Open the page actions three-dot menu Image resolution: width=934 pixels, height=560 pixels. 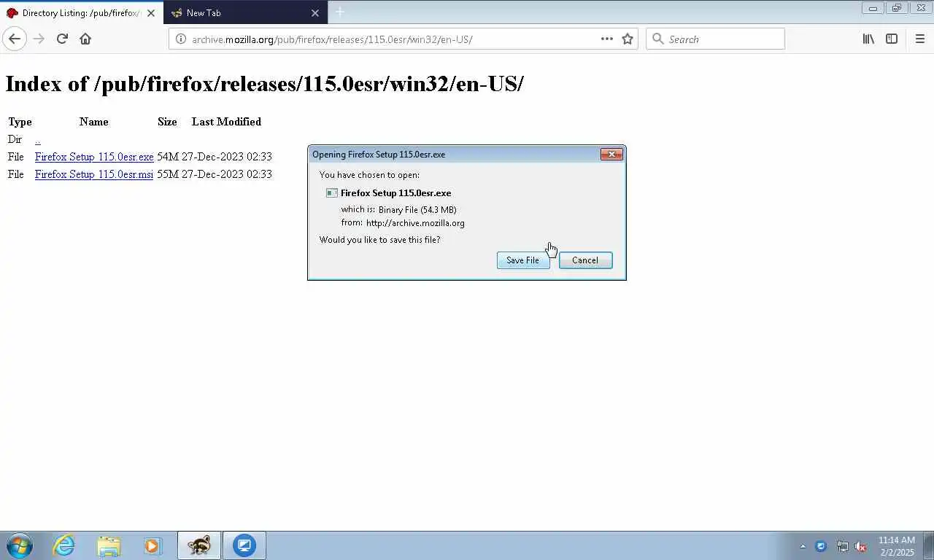pos(607,39)
